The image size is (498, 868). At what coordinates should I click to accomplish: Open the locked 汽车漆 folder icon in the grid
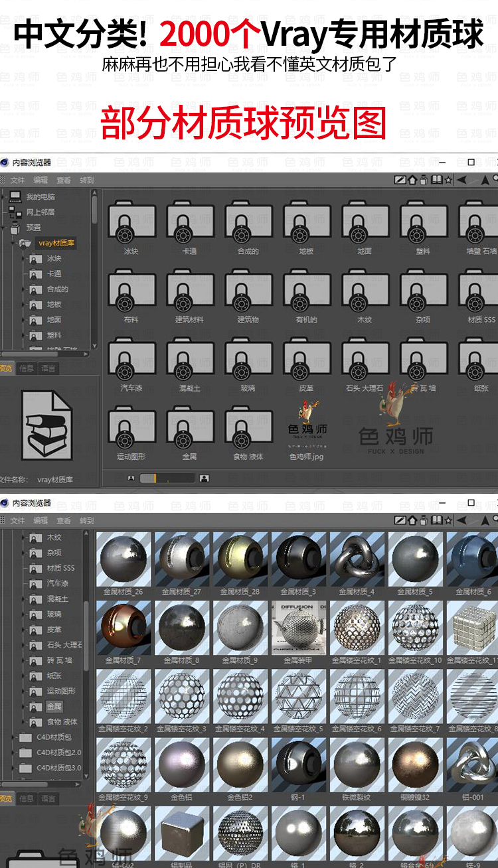[x=131, y=360]
